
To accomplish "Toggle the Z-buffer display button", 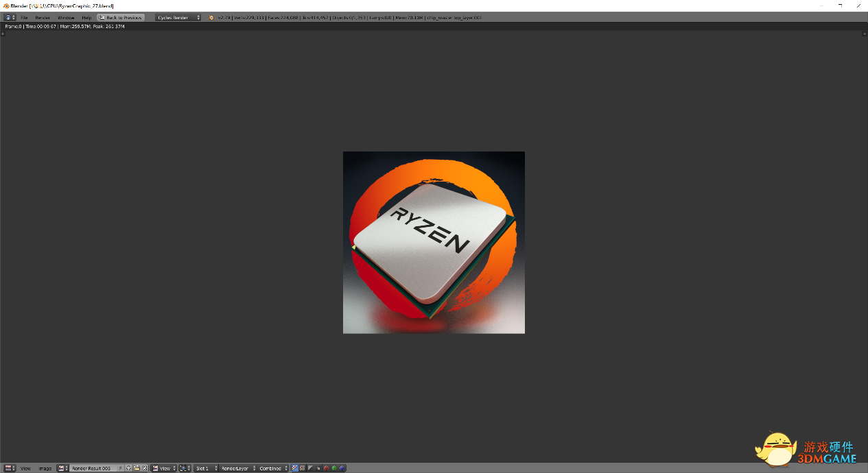I will (318, 468).
